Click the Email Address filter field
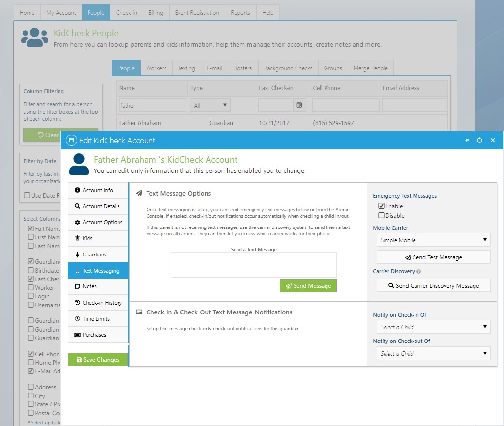This screenshot has width=504, height=426. pos(415,105)
